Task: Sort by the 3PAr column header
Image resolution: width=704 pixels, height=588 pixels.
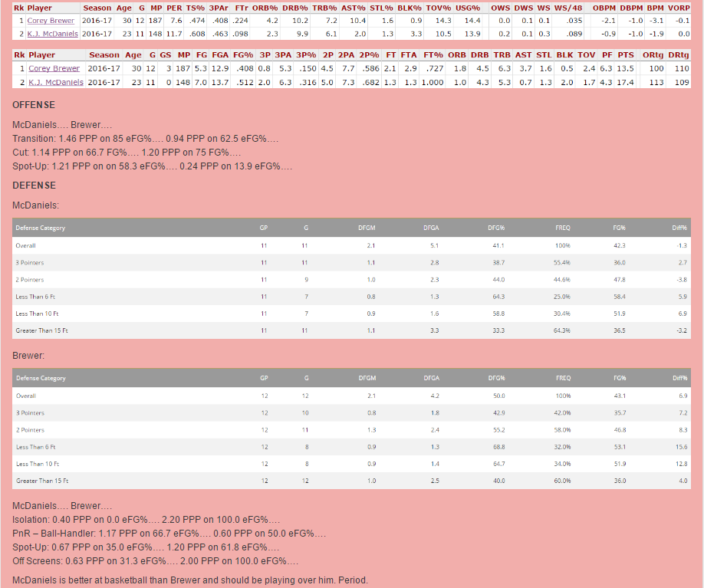Action: (x=219, y=8)
